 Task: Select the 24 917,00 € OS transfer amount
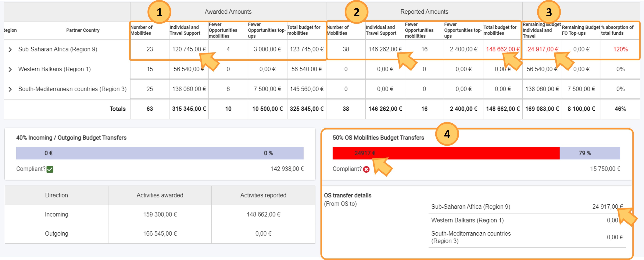[x=608, y=207]
